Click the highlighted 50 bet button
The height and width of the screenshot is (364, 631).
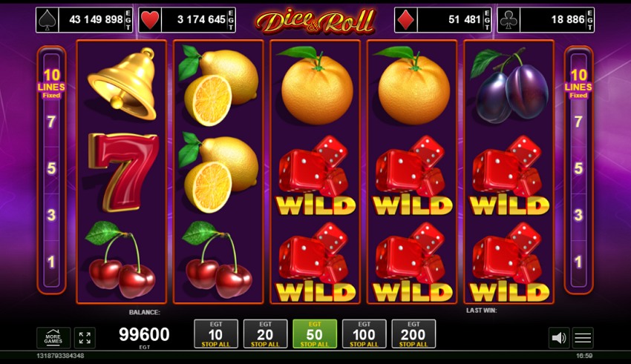coord(315,334)
